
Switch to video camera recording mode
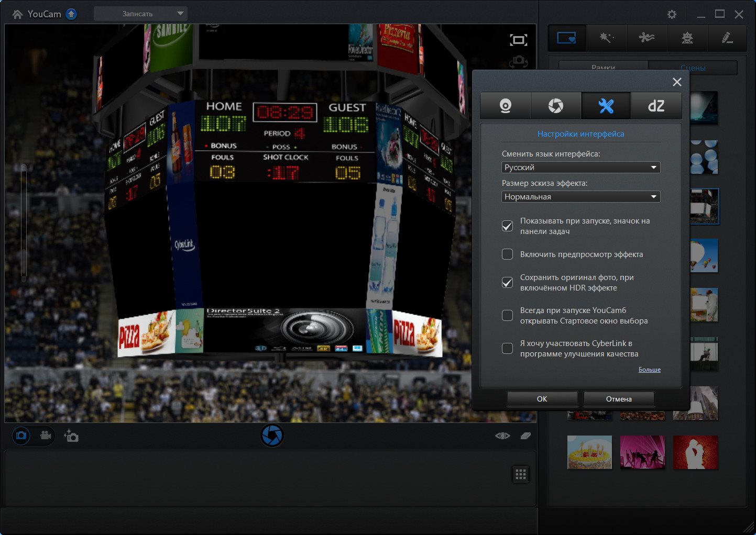coord(46,436)
